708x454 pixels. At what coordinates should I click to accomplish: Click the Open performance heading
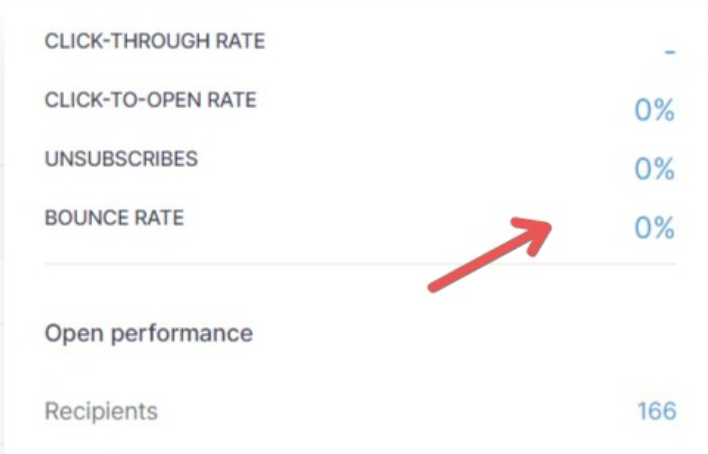click(x=149, y=333)
